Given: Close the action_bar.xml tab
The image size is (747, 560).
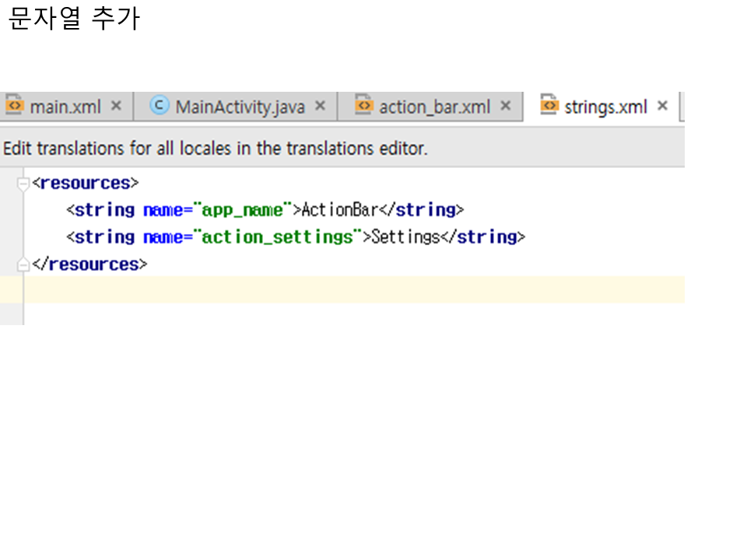Looking at the screenshot, I should coord(506,106).
